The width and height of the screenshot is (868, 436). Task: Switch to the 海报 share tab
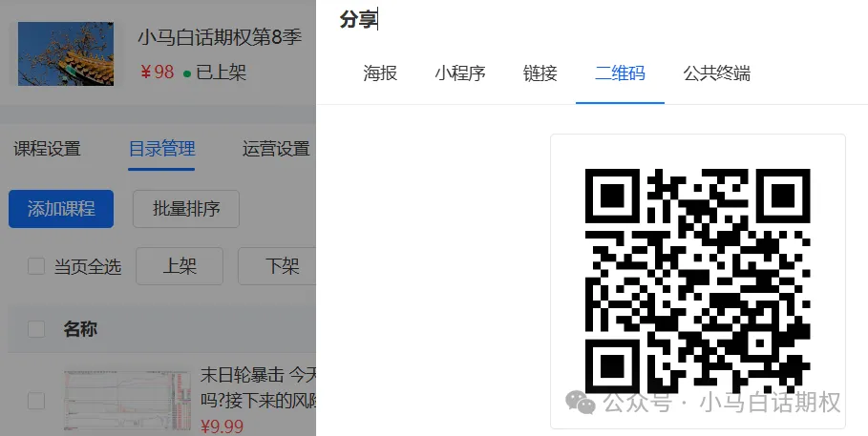coord(380,73)
